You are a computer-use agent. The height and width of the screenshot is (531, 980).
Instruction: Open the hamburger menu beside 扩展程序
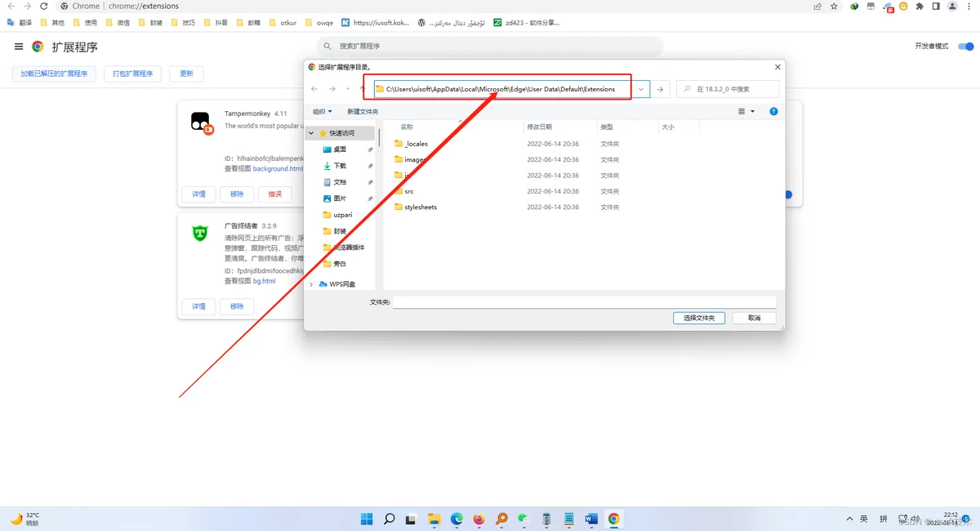point(19,47)
